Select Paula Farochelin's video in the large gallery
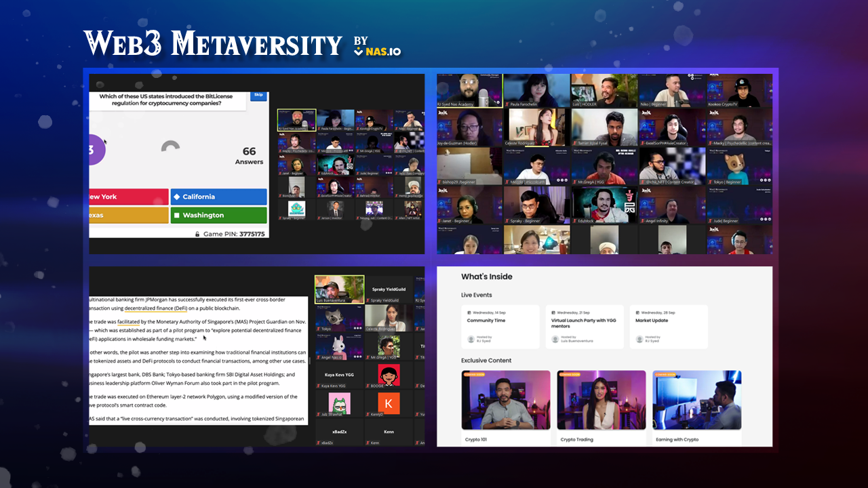Viewport: 868px width, 488px height. [537, 91]
